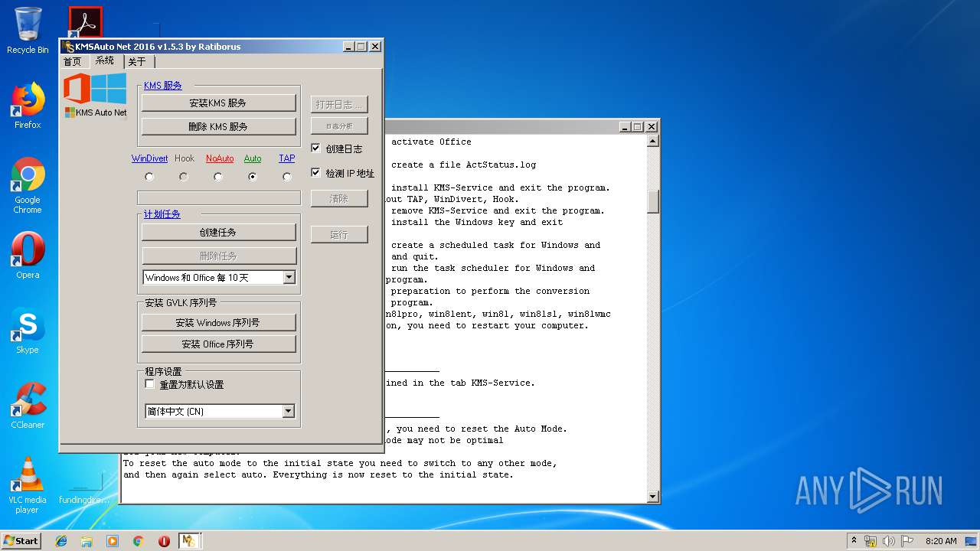Switch to the 系统 tab

click(x=105, y=60)
